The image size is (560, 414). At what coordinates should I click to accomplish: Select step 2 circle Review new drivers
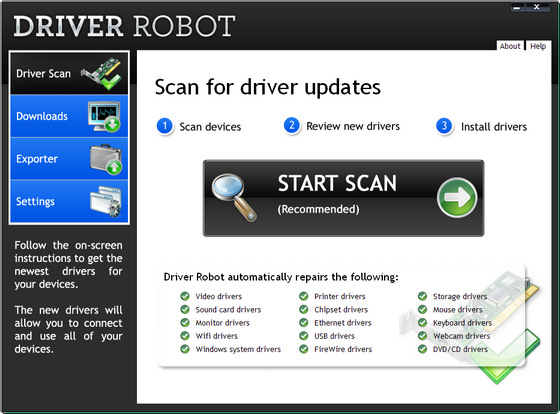coord(292,126)
